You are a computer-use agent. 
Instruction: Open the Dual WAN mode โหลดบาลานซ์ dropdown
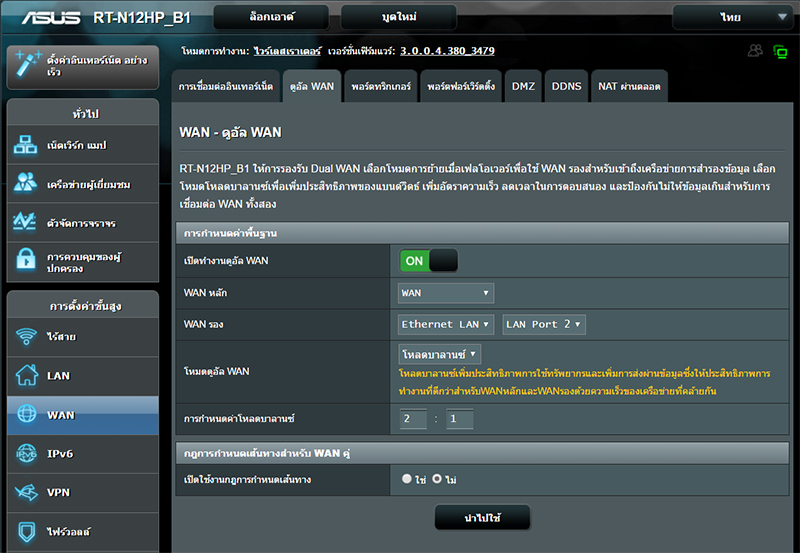point(439,354)
